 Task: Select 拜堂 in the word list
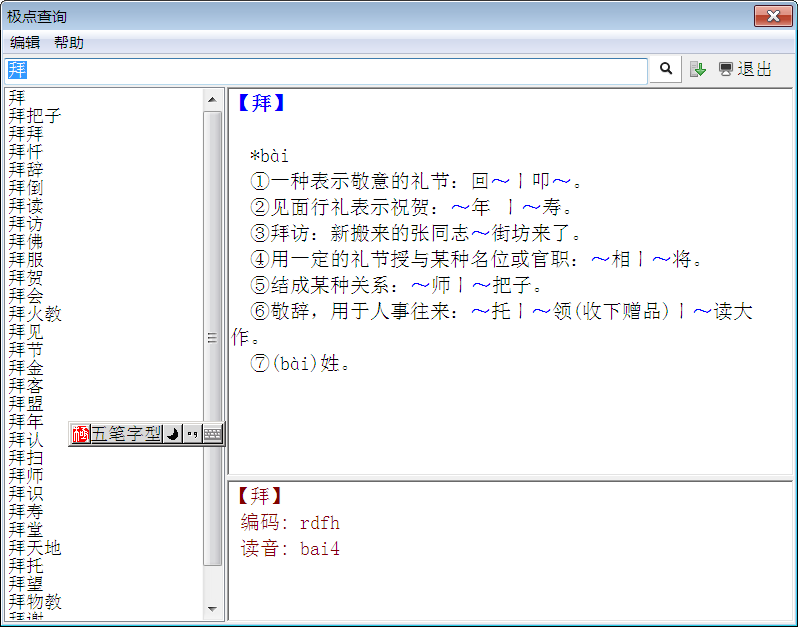pyautogui.click(x=26, y=530)
